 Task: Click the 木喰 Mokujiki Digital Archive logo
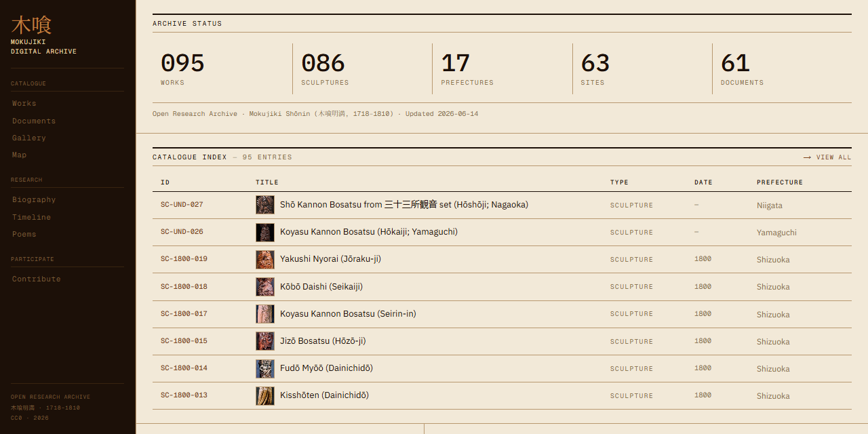pyautogui.click(x=43, y=35)
